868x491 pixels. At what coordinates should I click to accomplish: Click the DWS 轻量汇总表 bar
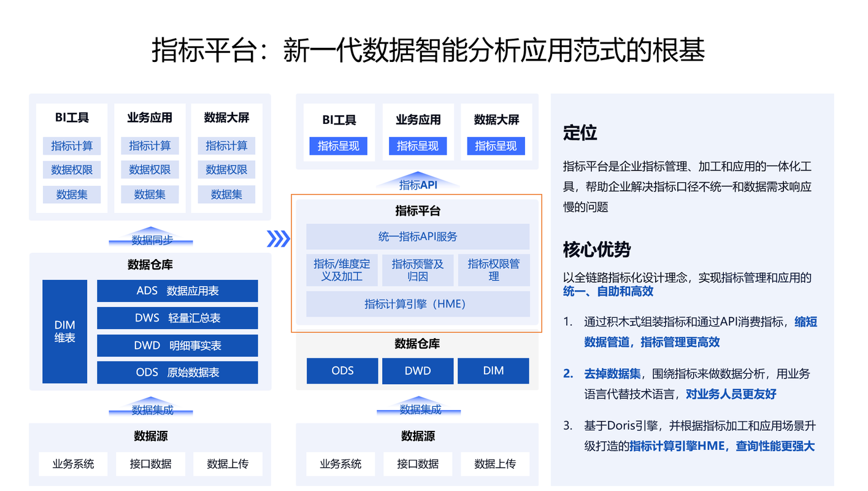click(177, 318)
